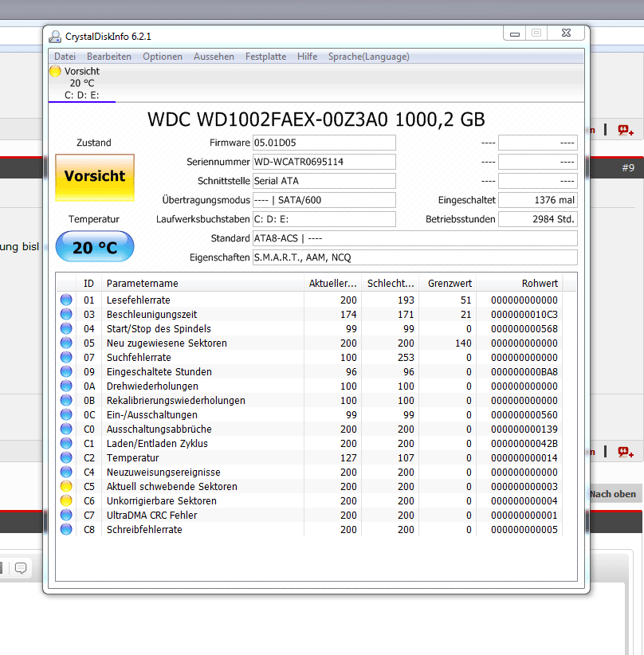This screenshot has height=655, width=644.
Task: Click the #9 post number in background forum
Action: [628, 167]
